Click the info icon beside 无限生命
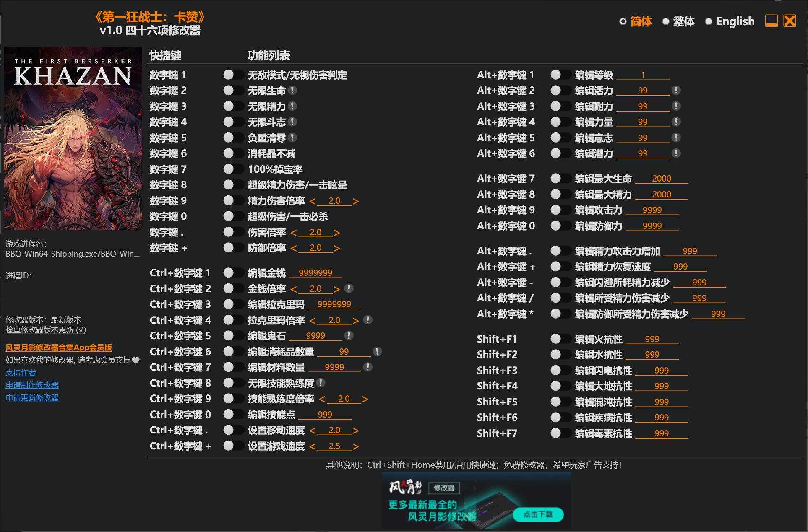This screenshot has height=532, width=808. point(293,91)
